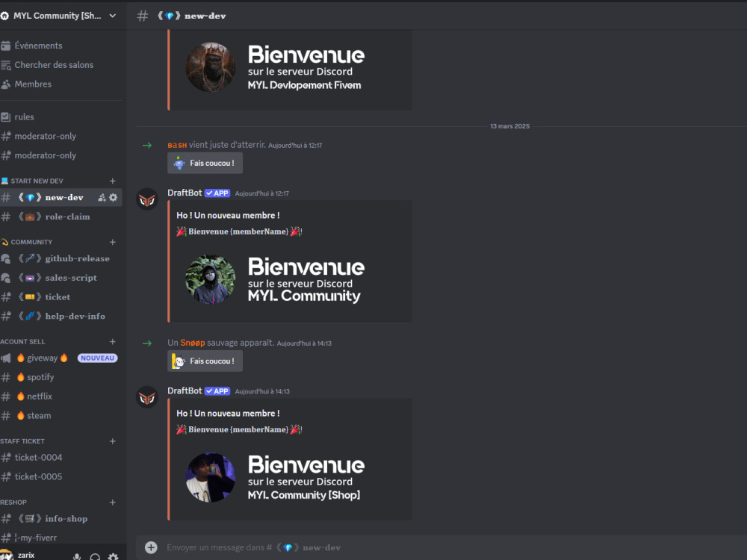Collapse the COMMUNITY category
747x560 pixels.
[x=31, y=242]
